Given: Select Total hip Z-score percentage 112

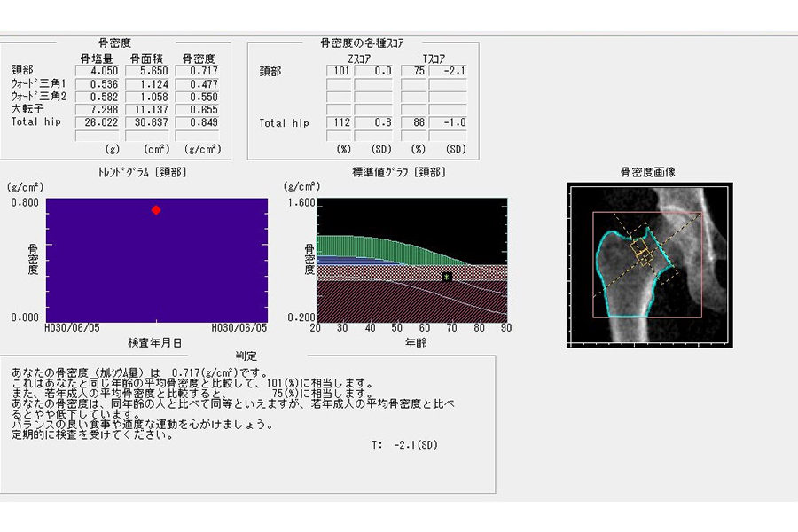Looking at the screenshot, I should (339, 122).
